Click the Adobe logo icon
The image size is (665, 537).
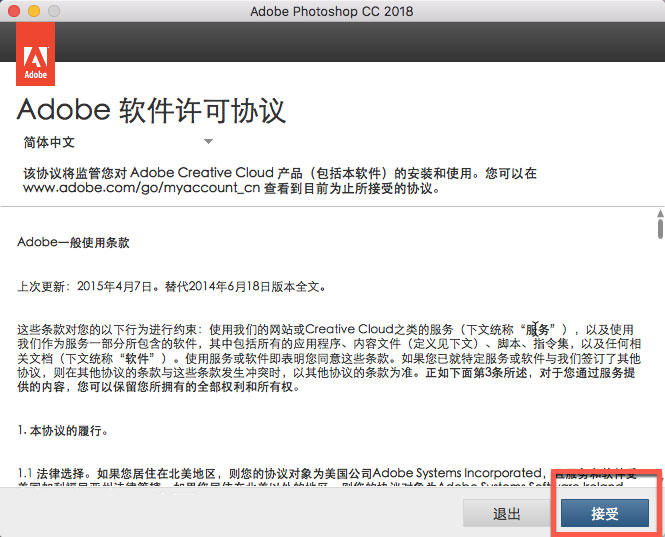click(36, 54)
